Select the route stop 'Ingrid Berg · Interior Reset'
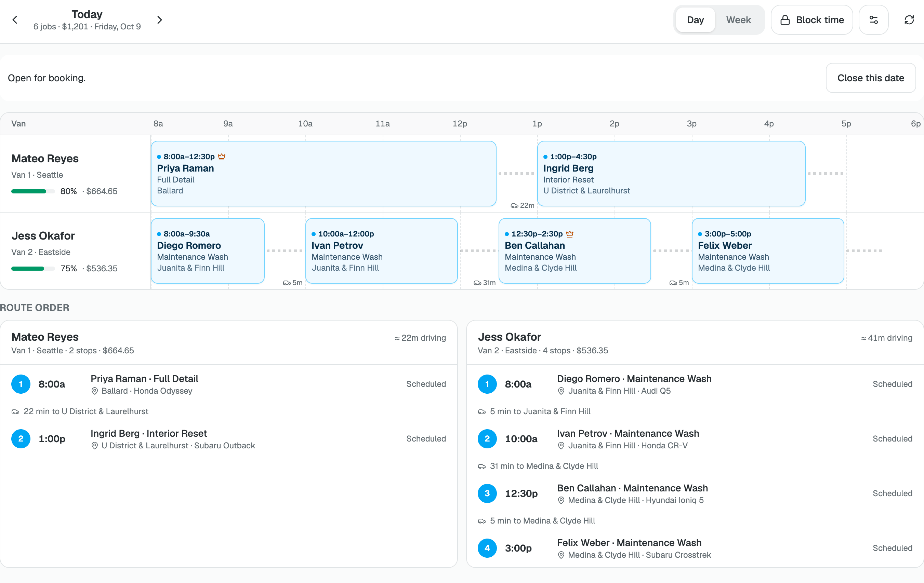 pyautogui.click(x=228, y=439)
